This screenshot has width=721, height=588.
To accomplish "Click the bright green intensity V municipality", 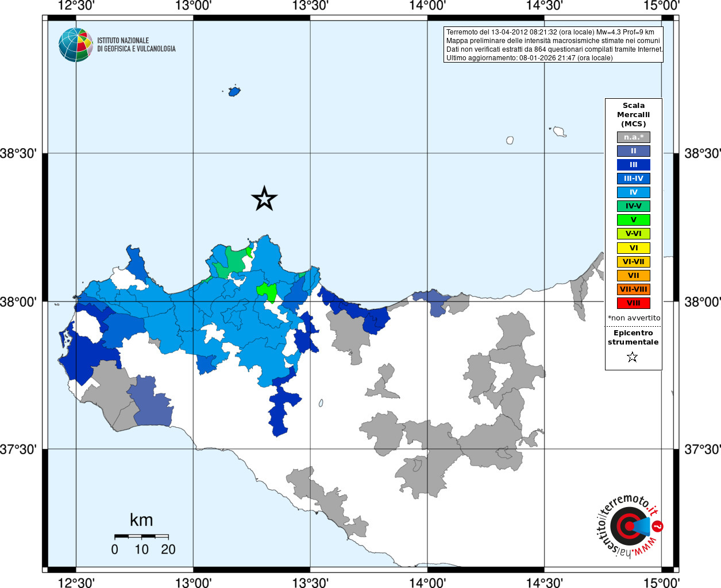I will [x=267, y=292].
